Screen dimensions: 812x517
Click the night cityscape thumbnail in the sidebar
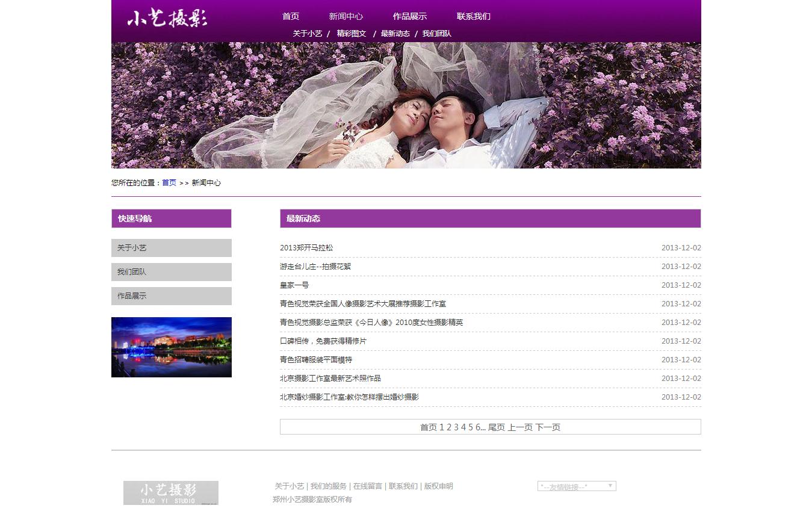(171, 347)
